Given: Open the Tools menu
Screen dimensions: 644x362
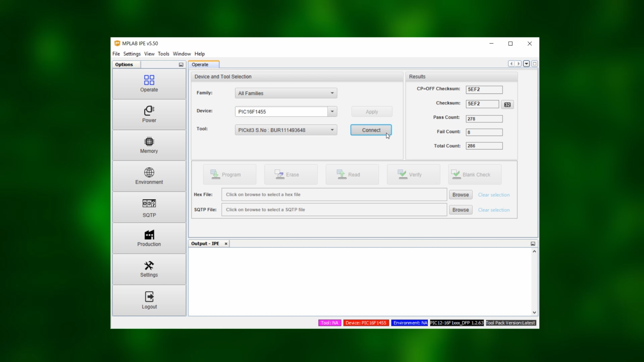Looking at the screenshot, I should 163,54.
